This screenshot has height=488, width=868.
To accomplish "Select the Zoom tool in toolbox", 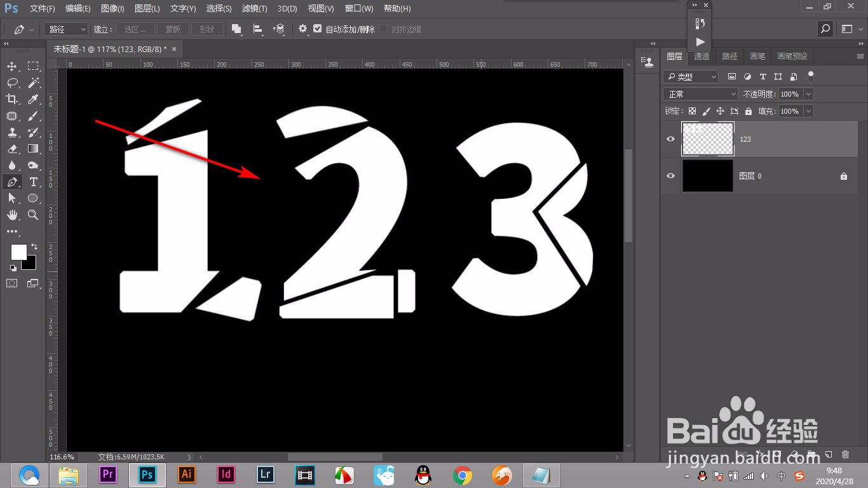I will (33, 215).
